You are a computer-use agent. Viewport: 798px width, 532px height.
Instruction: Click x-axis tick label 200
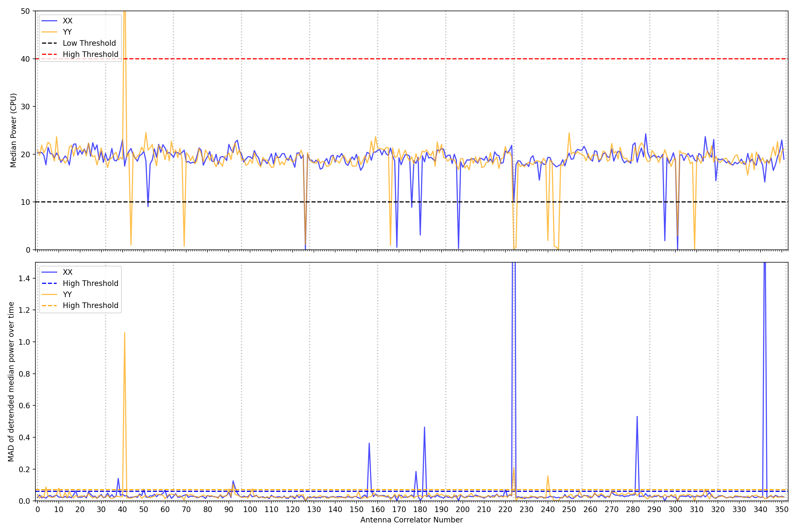pyautogui.click(x=463, y=510)
